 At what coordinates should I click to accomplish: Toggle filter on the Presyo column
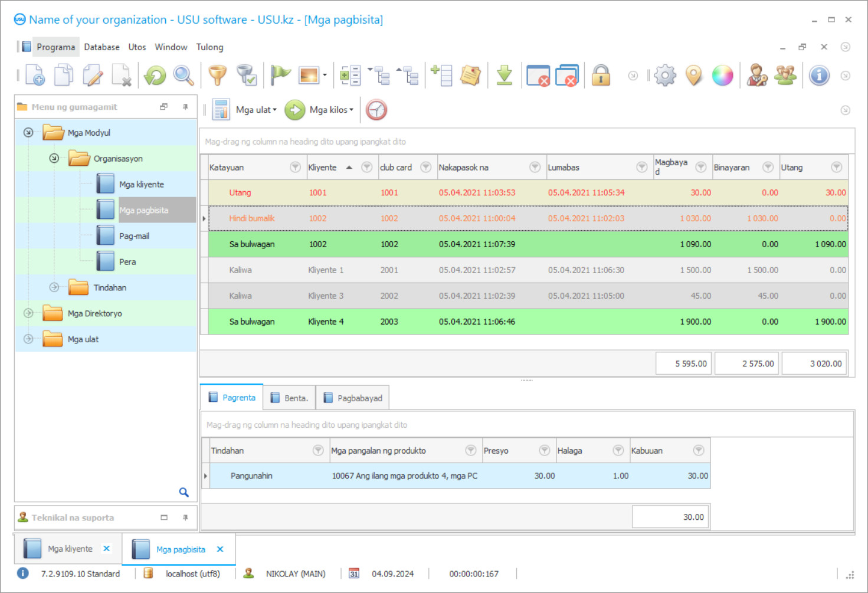pyautogui.click(x=544, y=451)
